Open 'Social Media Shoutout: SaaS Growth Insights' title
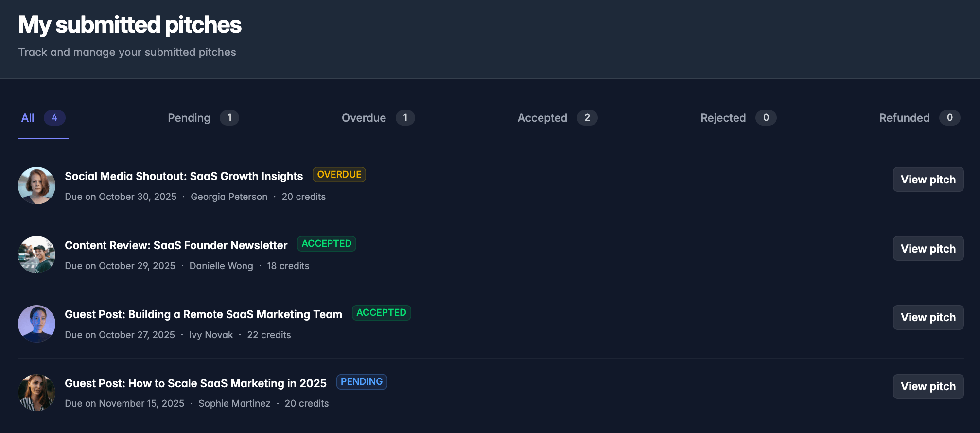 click(184, 176)
